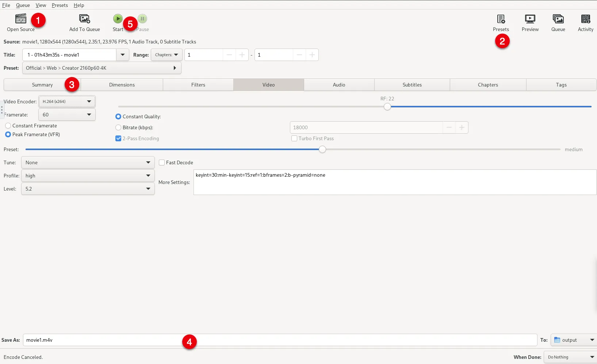597x364 pixels.
Task: Select the Video tab
Action: pyautogui.click(x=269, y=85)
